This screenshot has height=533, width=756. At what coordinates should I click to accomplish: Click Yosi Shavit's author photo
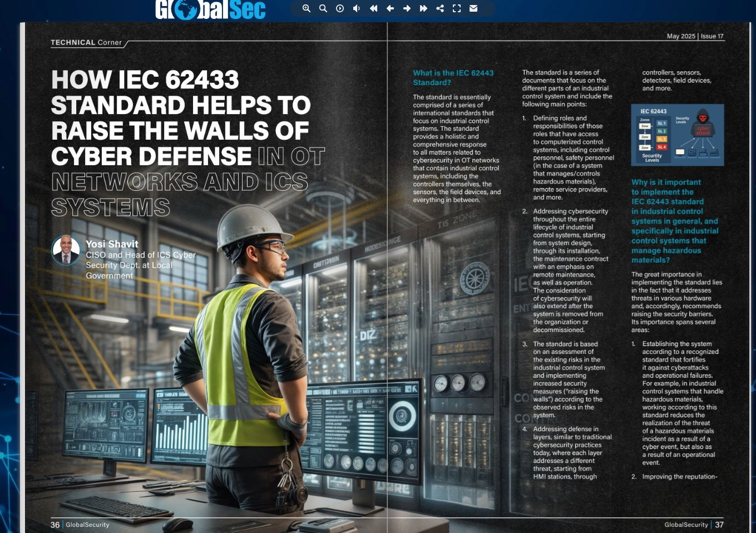66,250
